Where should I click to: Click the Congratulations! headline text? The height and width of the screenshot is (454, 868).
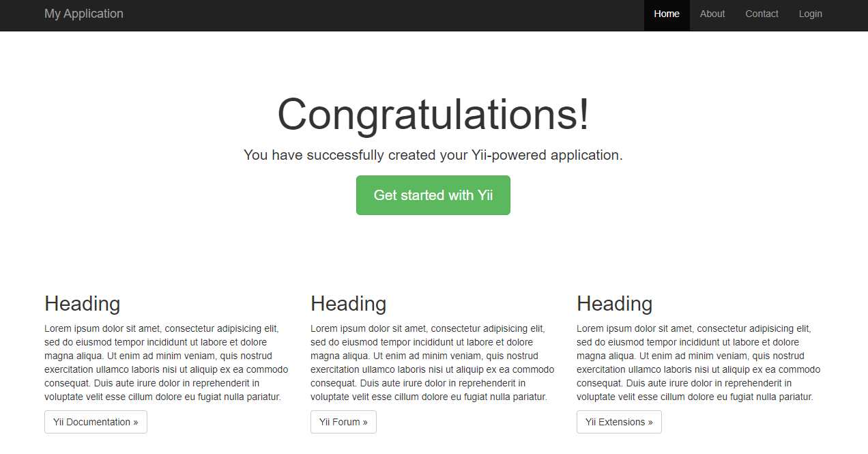(x=433, y=114)
